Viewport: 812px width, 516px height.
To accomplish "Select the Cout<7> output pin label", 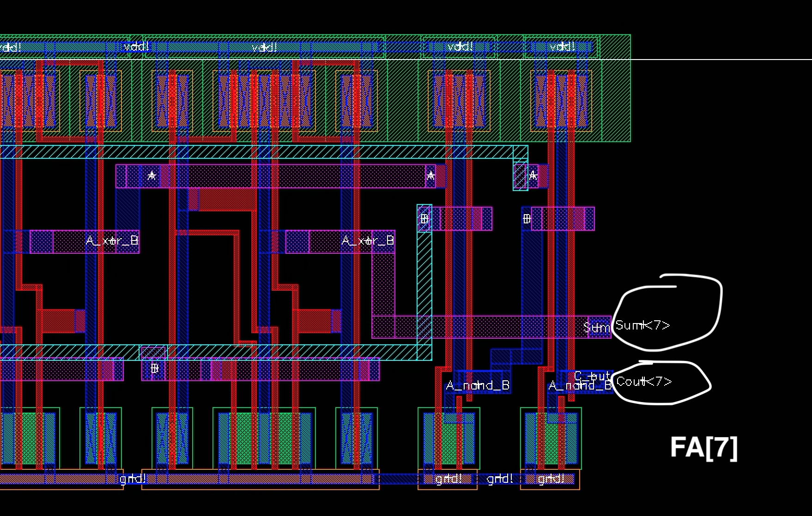I will click(x=644, y=381).
